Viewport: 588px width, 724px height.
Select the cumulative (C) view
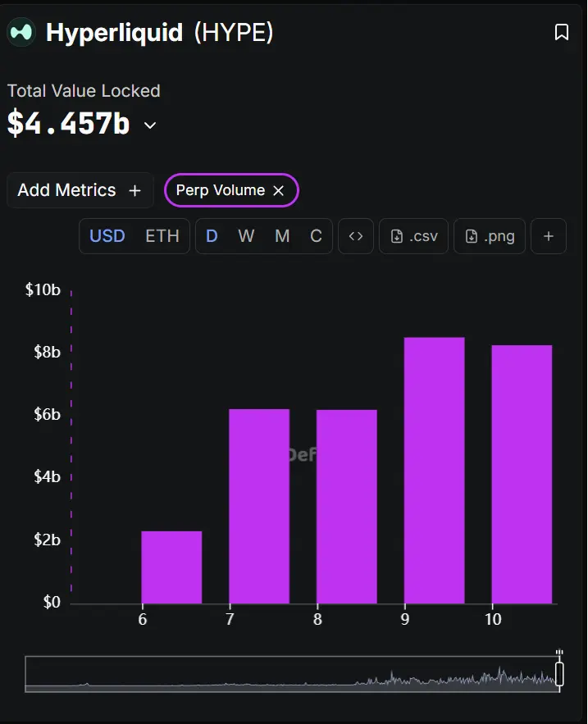pos(316,236)
